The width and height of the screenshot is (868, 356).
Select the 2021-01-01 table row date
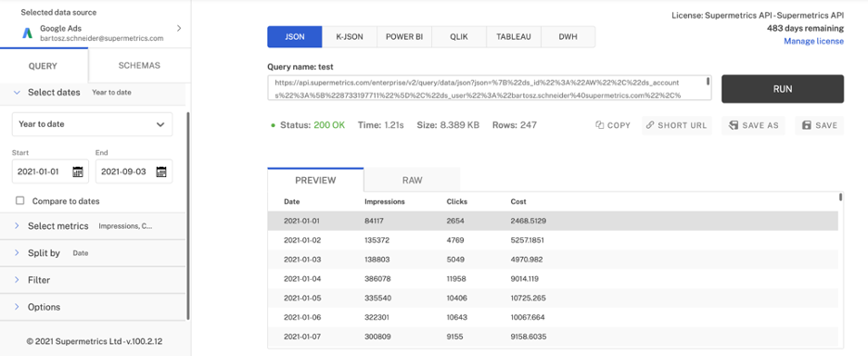[302, 221]
